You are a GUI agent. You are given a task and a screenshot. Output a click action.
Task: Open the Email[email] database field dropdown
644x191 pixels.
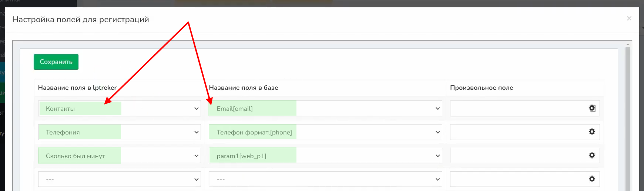pyautogui.click(x=325, y=109)
